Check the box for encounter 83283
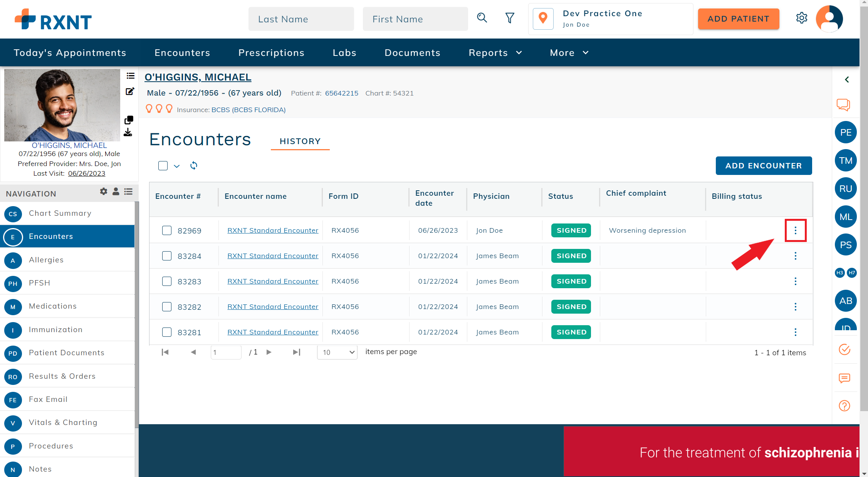This screenshot has width=868, height=477. pos(167,281)
